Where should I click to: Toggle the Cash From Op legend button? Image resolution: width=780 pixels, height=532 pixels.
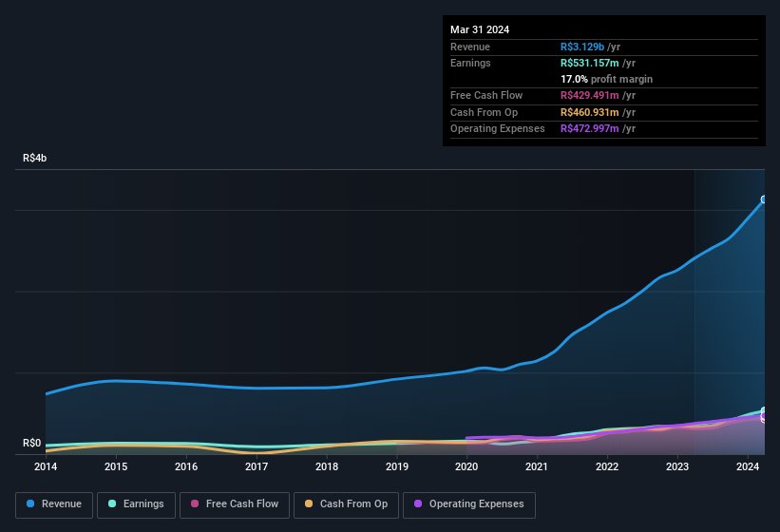(x=346, y=504)
